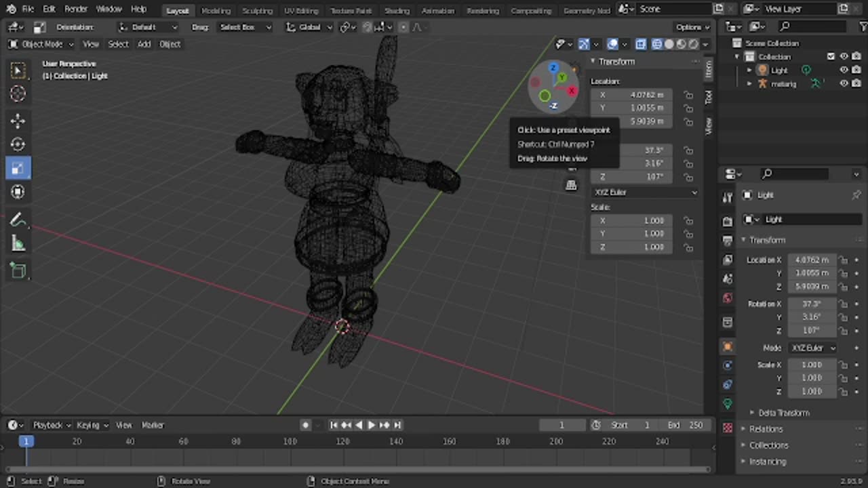
Task: Click the Play animation button
Action: pyautogui.click(x=371, y=425)
